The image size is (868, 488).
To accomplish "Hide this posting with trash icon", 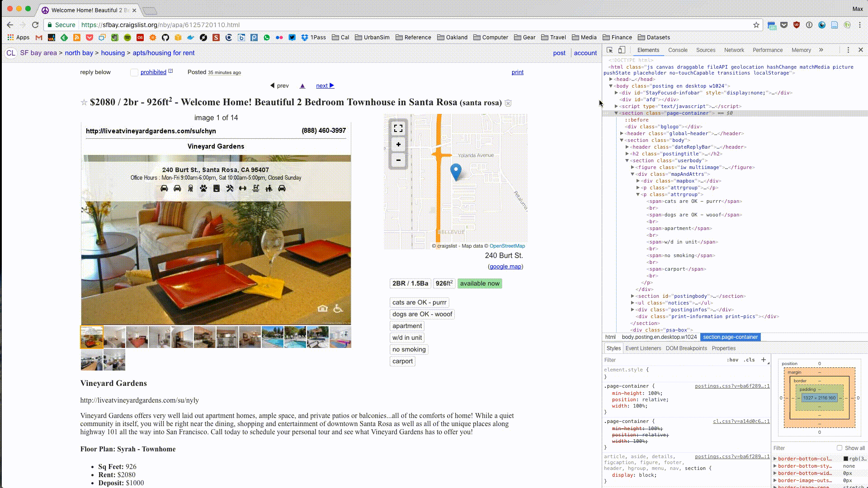I will (508, 103).
